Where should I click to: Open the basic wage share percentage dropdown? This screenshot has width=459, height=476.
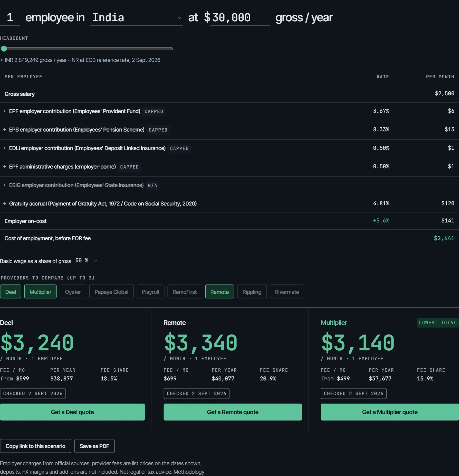coord(87,261)
